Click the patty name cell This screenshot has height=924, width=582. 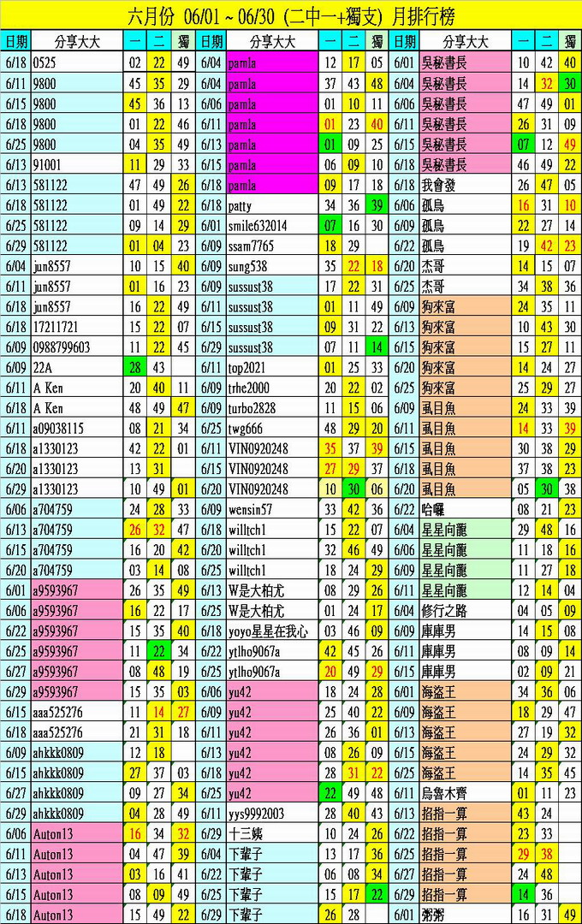pyautogui.click(x=272, y=205)
